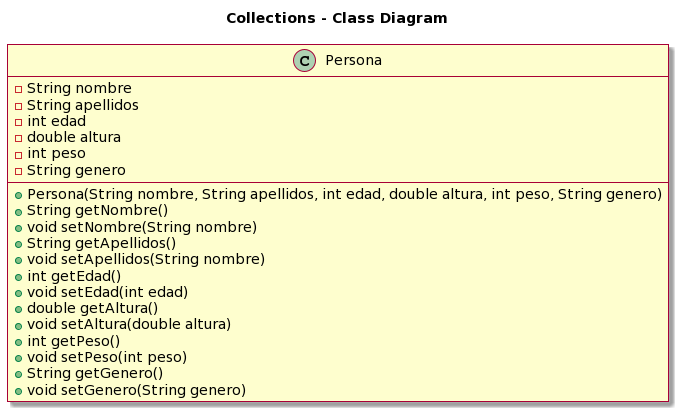Click the green class C icon
The image size is (681, 414).
coord(304,61)
